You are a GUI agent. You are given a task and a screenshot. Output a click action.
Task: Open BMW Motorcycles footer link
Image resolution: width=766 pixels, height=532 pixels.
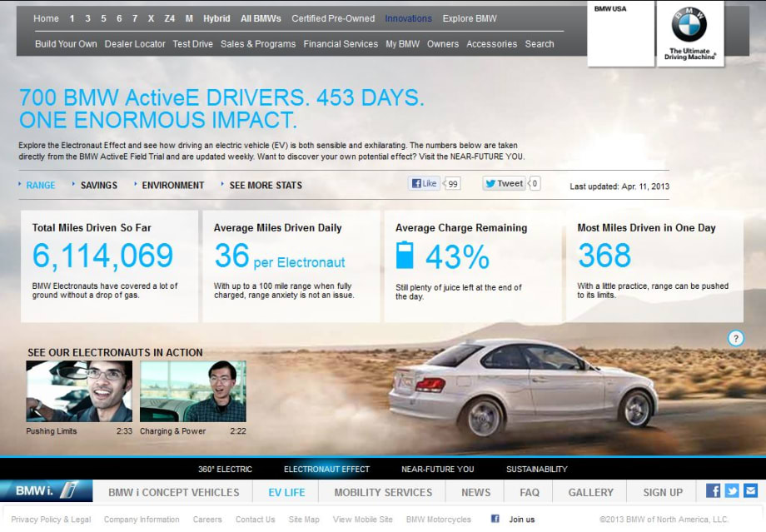click(438, 520)
